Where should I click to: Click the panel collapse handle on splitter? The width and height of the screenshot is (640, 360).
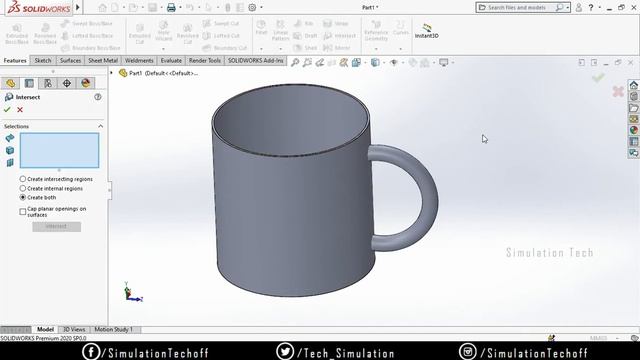pyautogui.click(x=109, y=190)
